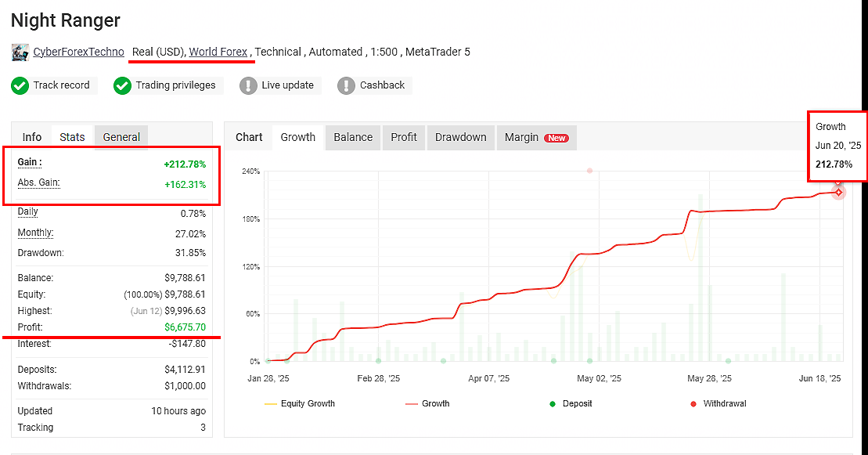Screen dimensions: 868x455
Task: Click the -$147.80 interest value
Action: coord(187,344)
